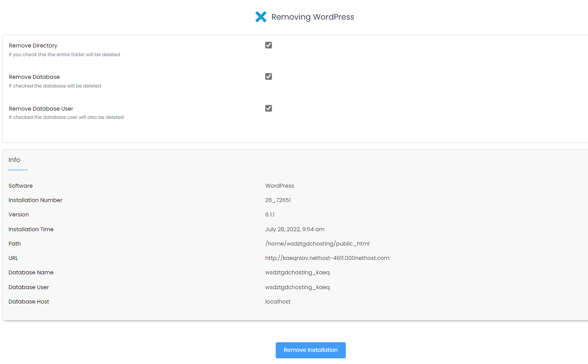
Task: Click installation number 26_72651
Action: pos(278,200)
